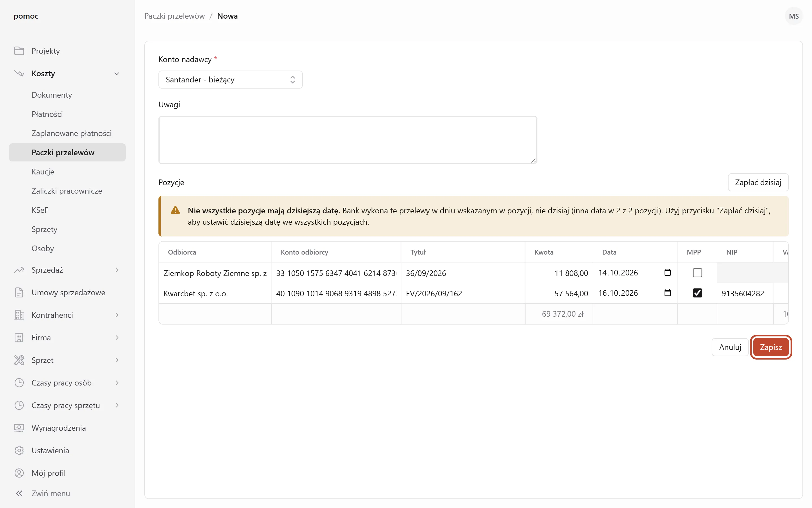Expand the Sprzęt submenu chevron
812x508 pixels.
pyautogui.click(x=117, y=360)
